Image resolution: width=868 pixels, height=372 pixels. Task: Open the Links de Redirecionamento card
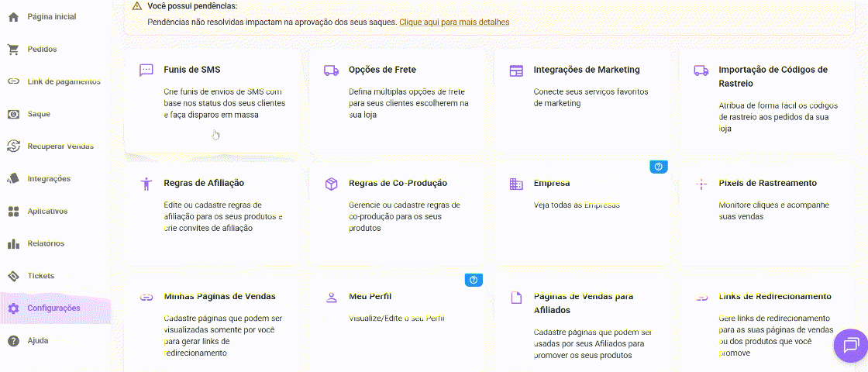(x=771, y=322)
